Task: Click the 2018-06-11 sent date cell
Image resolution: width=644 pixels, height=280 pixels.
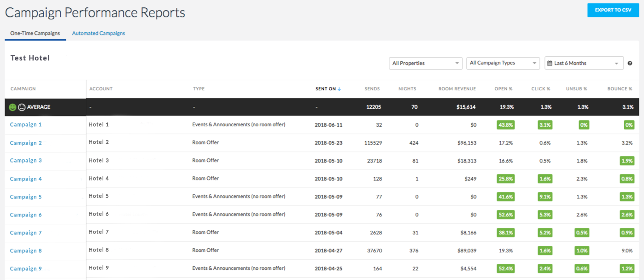Action: (328, 125)
